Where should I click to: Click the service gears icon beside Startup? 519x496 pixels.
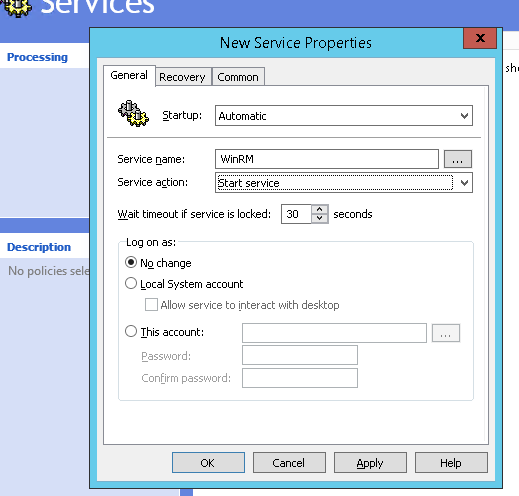coord(133,113)
